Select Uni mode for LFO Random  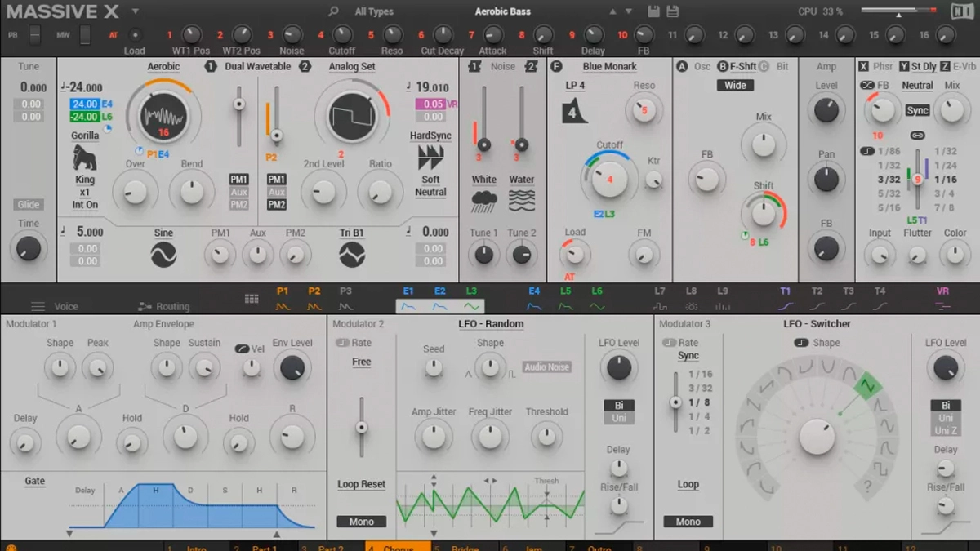click(618, 418)
